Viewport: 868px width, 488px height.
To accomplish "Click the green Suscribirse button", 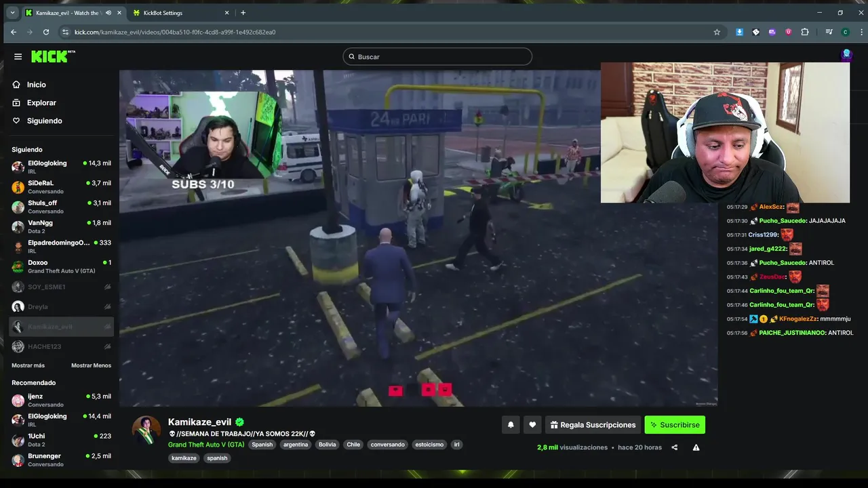I will 675,425.
